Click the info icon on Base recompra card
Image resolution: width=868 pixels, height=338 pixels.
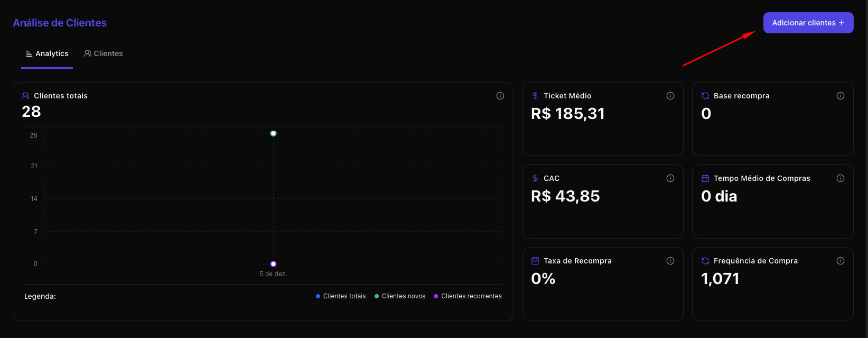click(841, 96)
